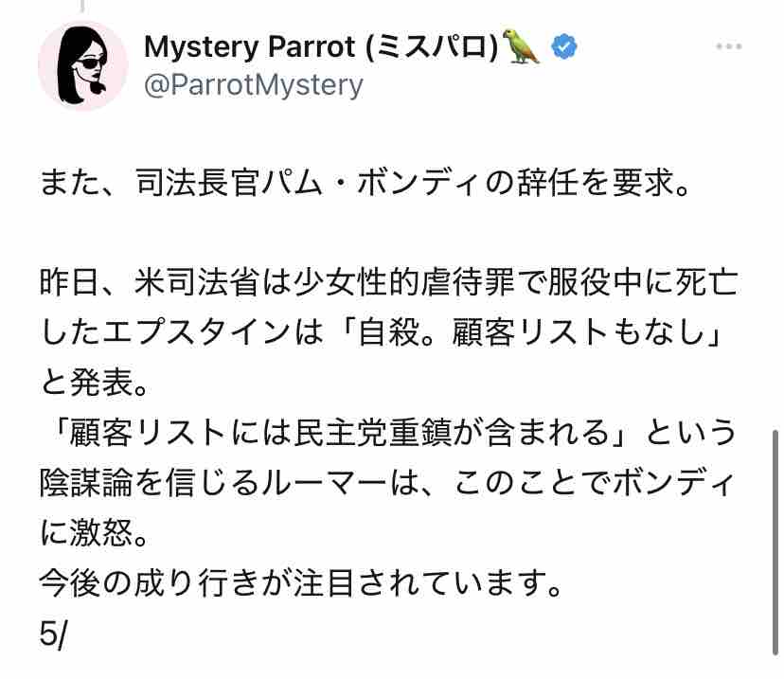Open the @ParrotMystery handle link
Viewport: 784px width, 679px height.
(254, 85)
